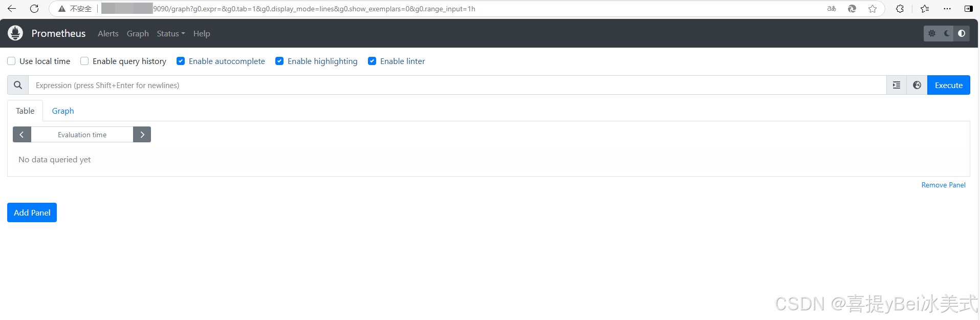This screenshot has width=980, height=320.
Task: Select the browser-preferred theme contrast icon
Action: pos(962,33)
